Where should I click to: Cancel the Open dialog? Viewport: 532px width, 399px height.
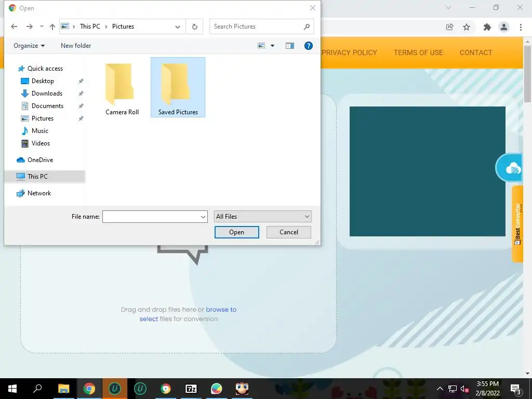[x=289, y=232]
